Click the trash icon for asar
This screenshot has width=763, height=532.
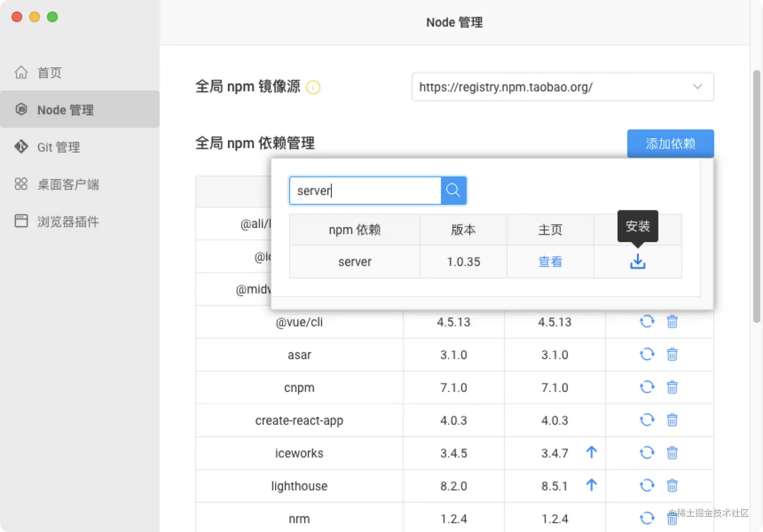click(x=672, y=354)
